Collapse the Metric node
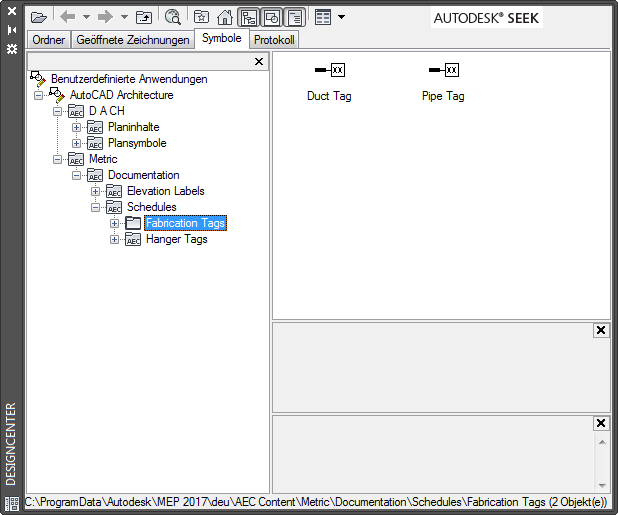 58,160
